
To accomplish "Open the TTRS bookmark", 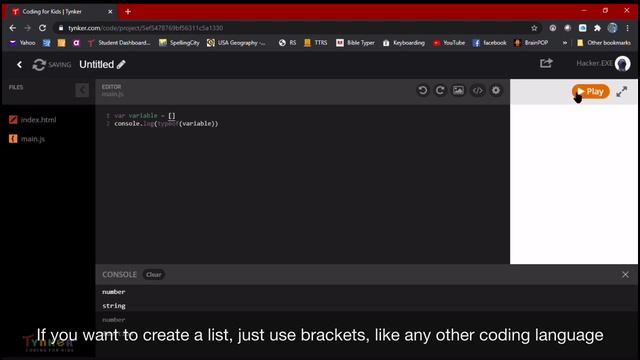I will [x=316, y=42].
